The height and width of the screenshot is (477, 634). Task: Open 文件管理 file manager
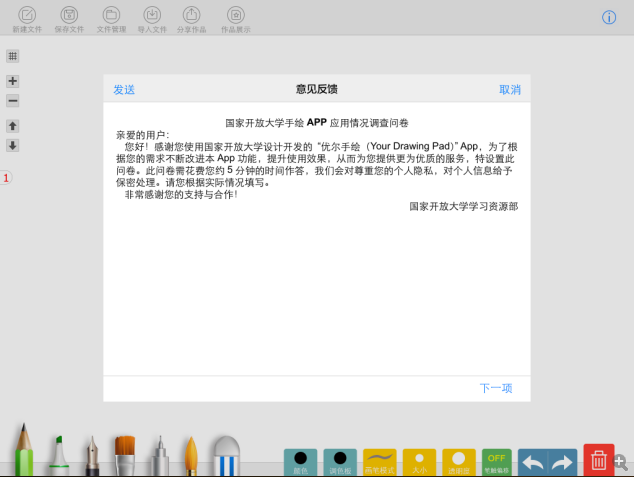click(111, 16)
